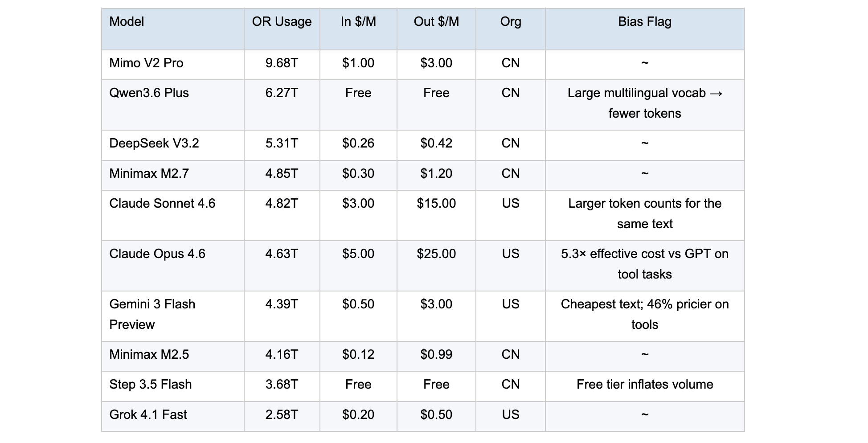Click the "$1.00" input price for Mimo V2 Pro
868x443 pixels.
point(358,63)
